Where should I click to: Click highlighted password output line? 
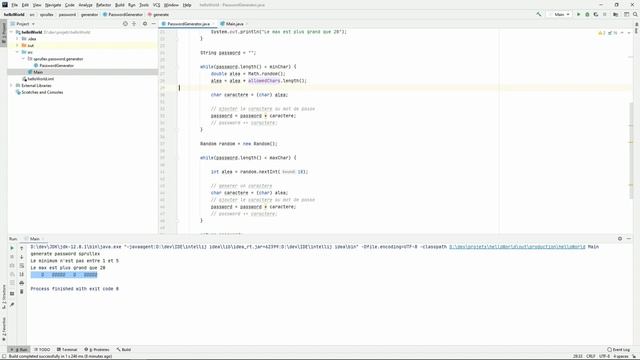pyautogui.click(x=64, y=275)
